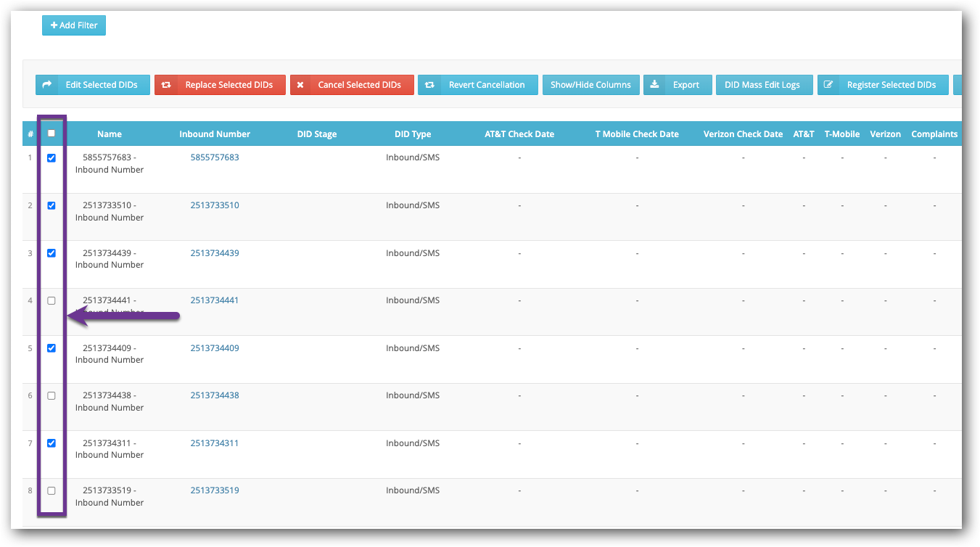Open inbound number link 2513733519
980x547 pixels.
coord(215,490)
